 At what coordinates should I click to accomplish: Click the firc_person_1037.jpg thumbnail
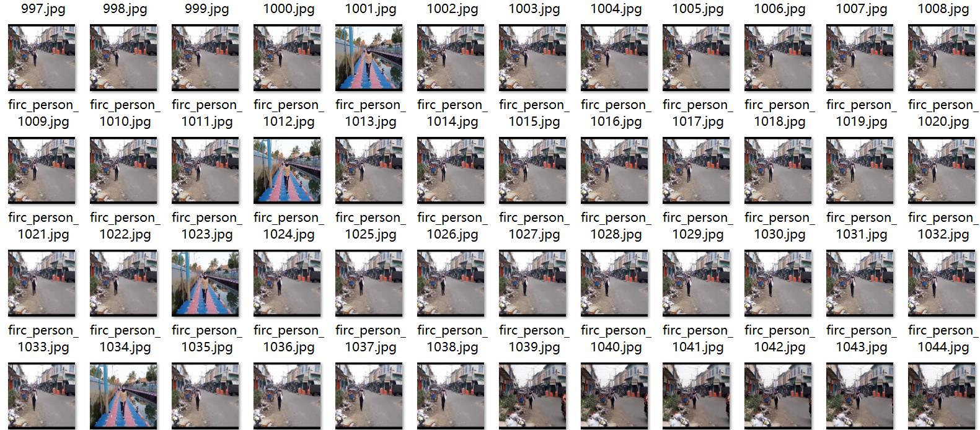click(x=369, y=283)
